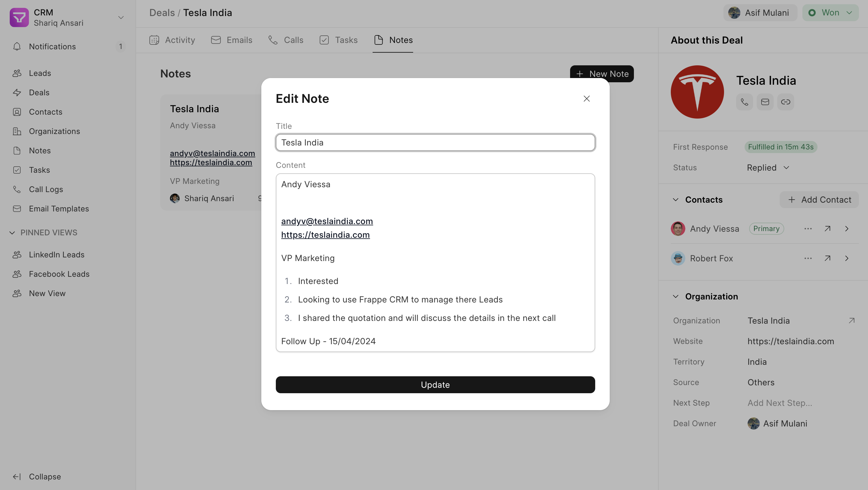
Task: Open the LinkedIn Leads pinned view
Action: click(68, 255)
